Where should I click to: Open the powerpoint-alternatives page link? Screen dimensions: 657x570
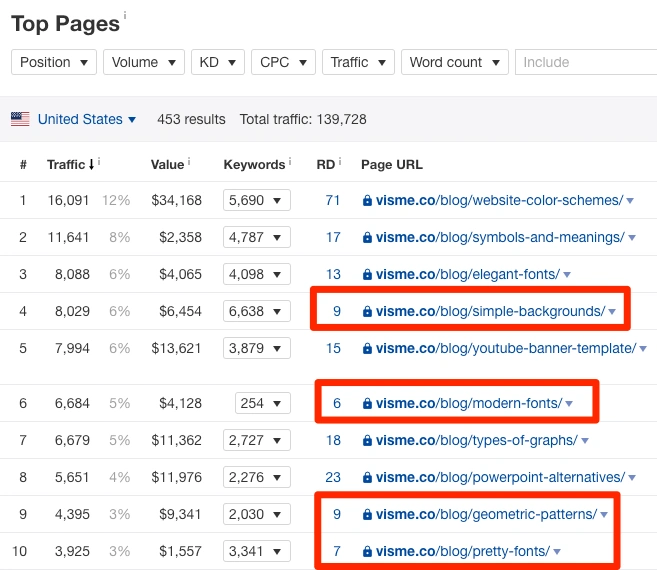[x=501, y=477]
